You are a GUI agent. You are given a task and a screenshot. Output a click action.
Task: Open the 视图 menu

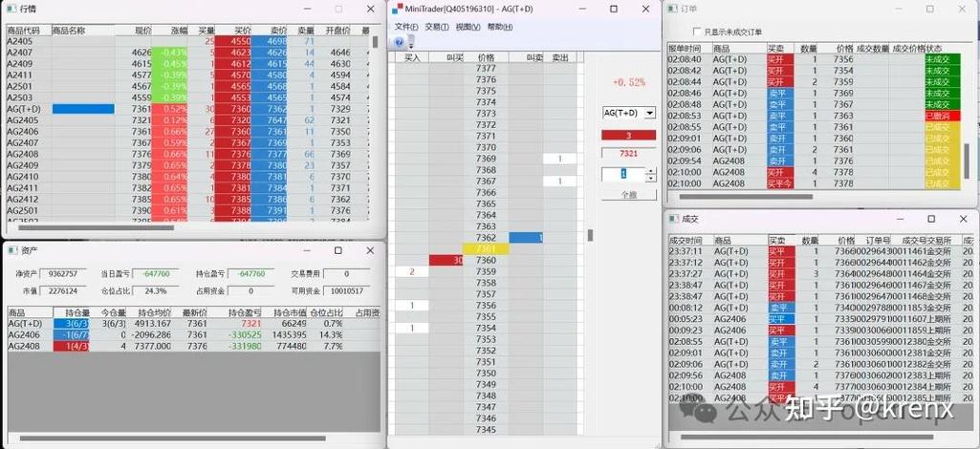pyautogui.click(x=468, y=27)
